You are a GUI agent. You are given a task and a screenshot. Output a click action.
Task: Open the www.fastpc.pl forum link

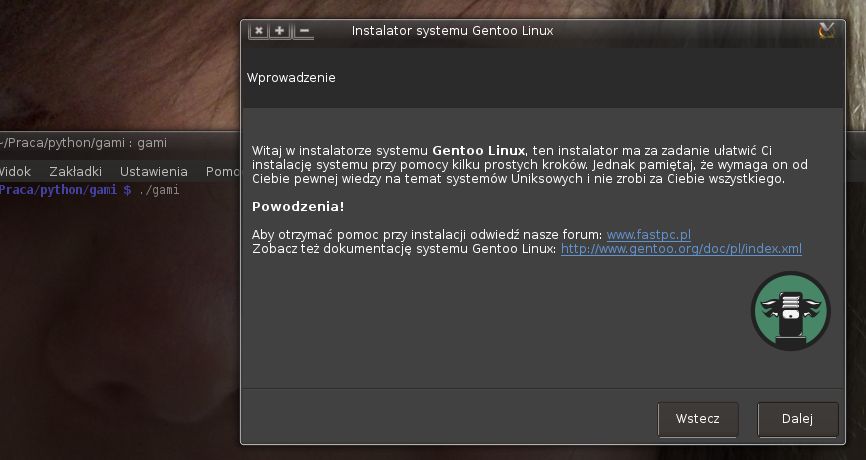point(648,235)
